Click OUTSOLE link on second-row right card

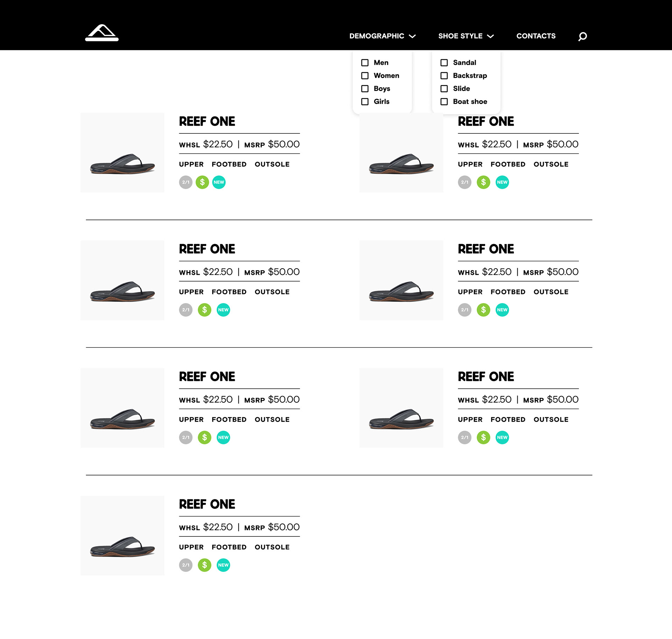click(x=551, y=292)
